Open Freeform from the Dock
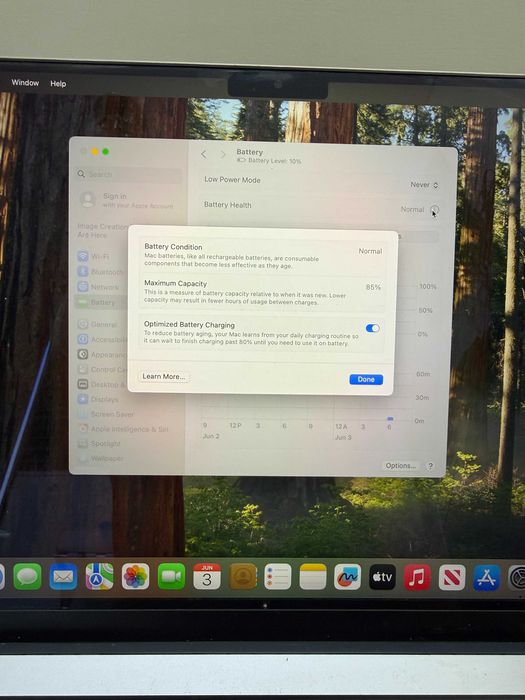Screen dimensions: 525x700 [x=347, y=576]
